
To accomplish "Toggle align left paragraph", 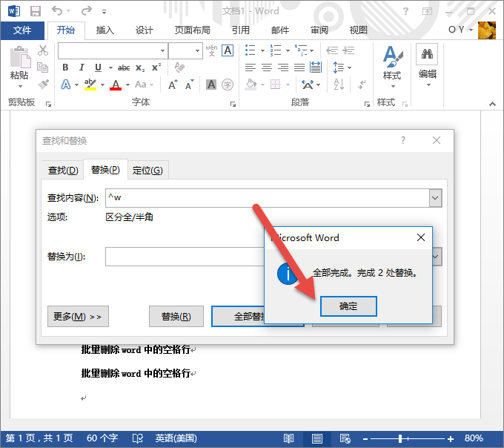I will click(x=251, y=67).
